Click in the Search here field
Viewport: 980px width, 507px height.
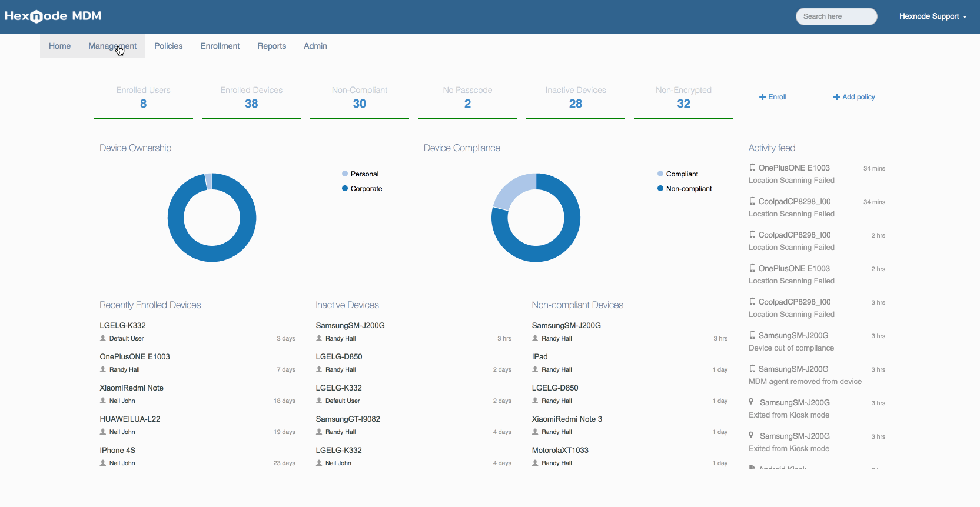coord(836,16)
